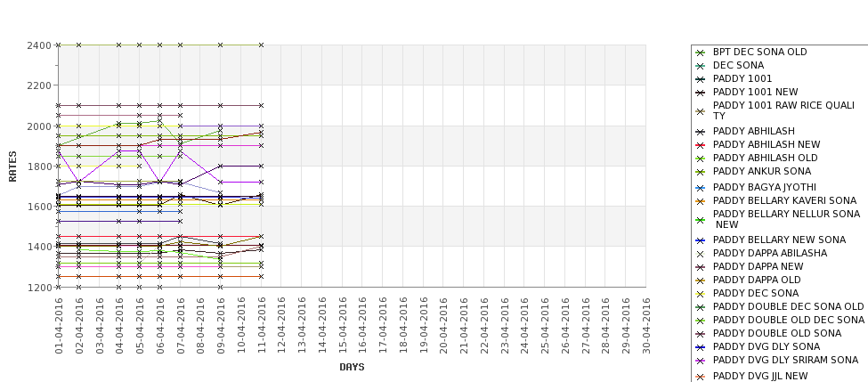Click the RATES y-axis title
Screen dimensions: 868x382
pos(12,166)
